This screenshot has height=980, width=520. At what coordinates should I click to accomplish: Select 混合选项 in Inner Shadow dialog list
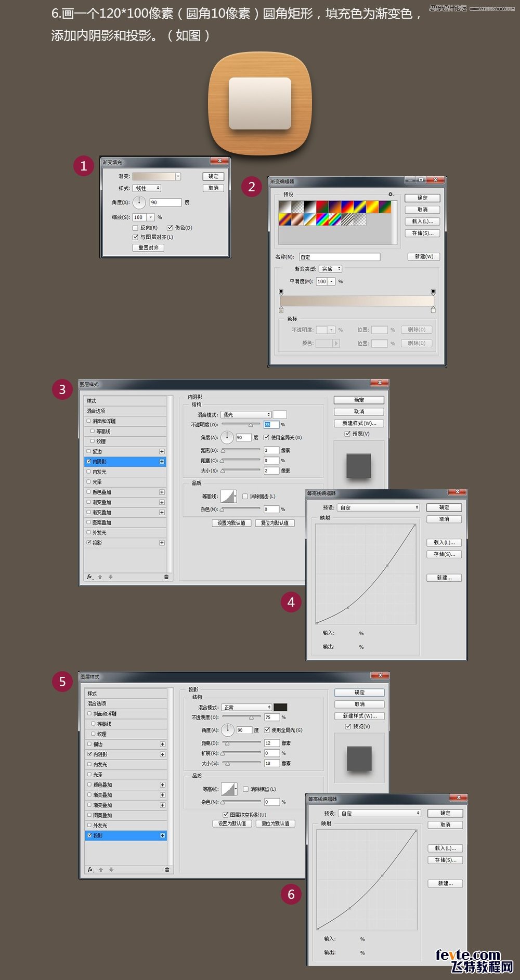(x=125, y=411)
